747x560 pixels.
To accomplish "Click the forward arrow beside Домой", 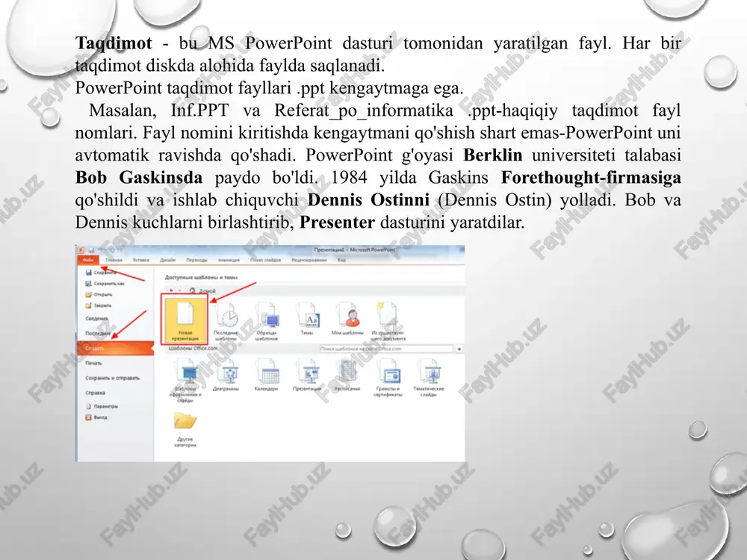I will click(180, 290).
